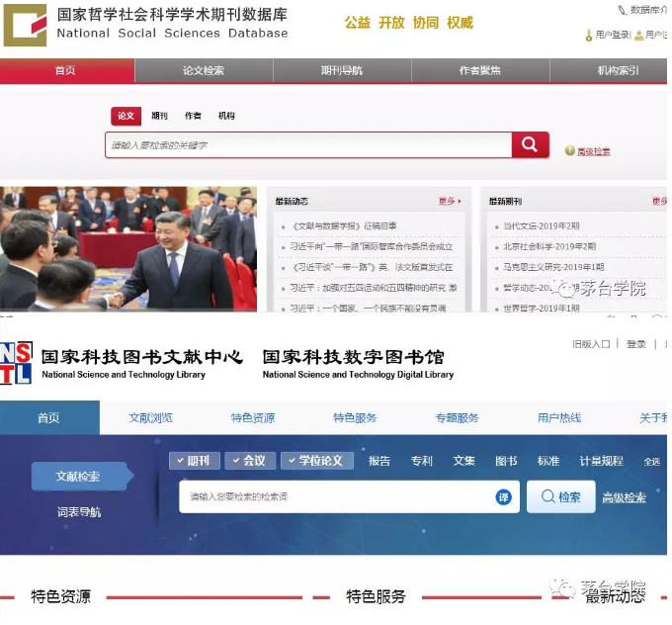Select the 文献检索 side tab
The width and height of the screenshot is (672, 625).
[x=78, y=477]
